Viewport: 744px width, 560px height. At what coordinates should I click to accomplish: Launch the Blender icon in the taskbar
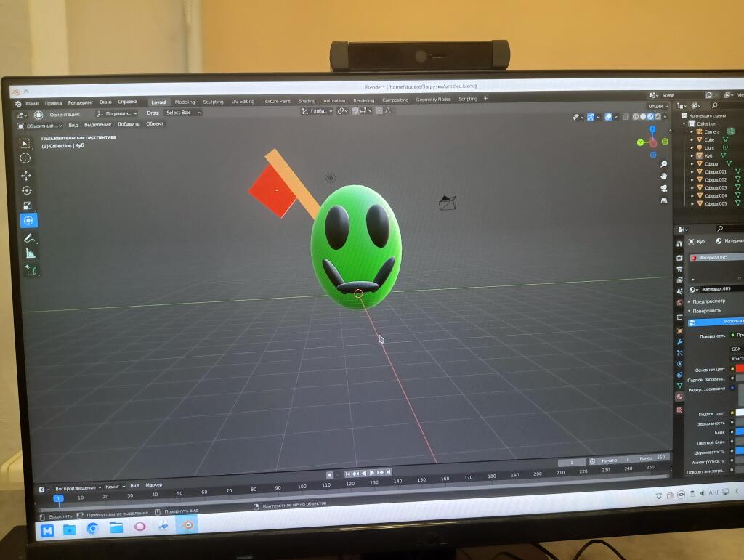click(x=188, y=525)
